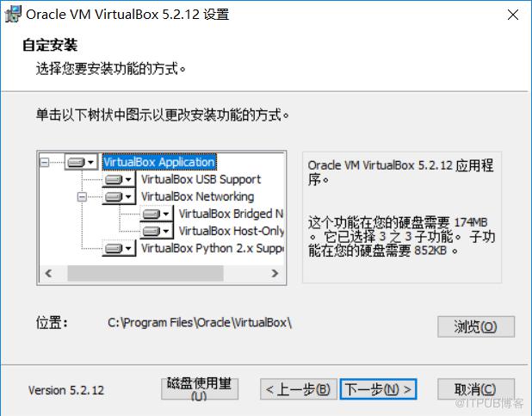Open the 磁盘使用量(U) disk usage button
532x416 pixels.
pos(200,388)
